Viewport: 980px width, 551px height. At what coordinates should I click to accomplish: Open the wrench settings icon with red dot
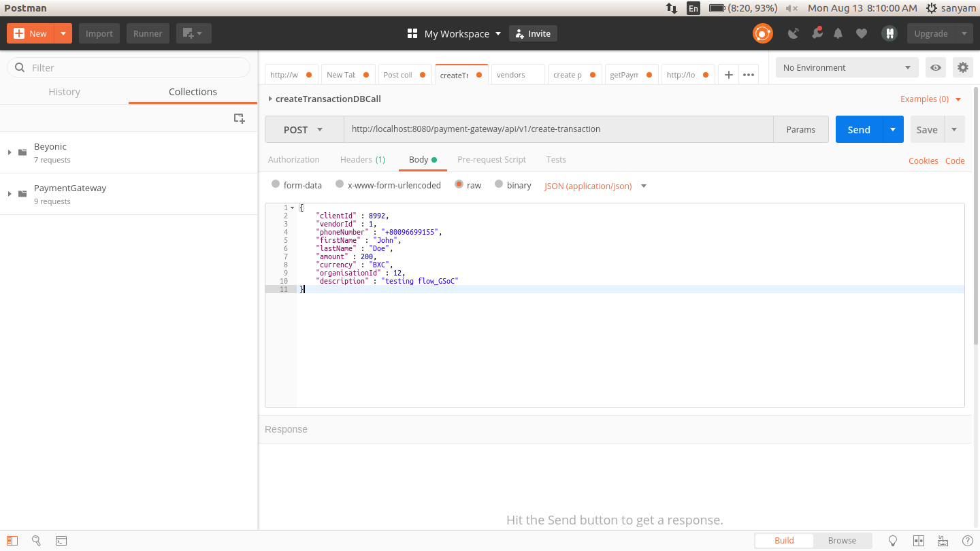coord(816,33)
